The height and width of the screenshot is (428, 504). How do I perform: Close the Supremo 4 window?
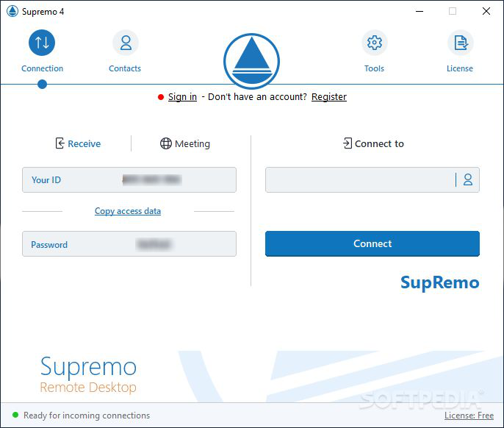(x=486, y=11)
